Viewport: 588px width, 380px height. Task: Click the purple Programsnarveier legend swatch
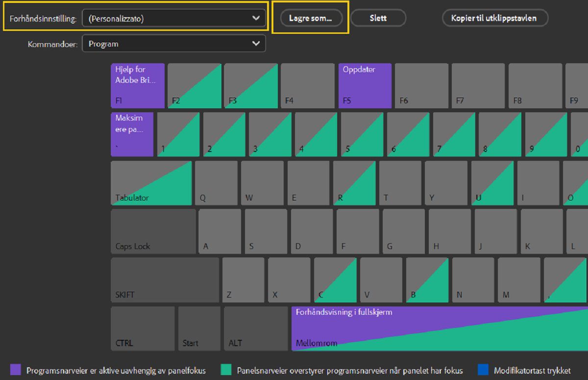[x=16, y=369]
